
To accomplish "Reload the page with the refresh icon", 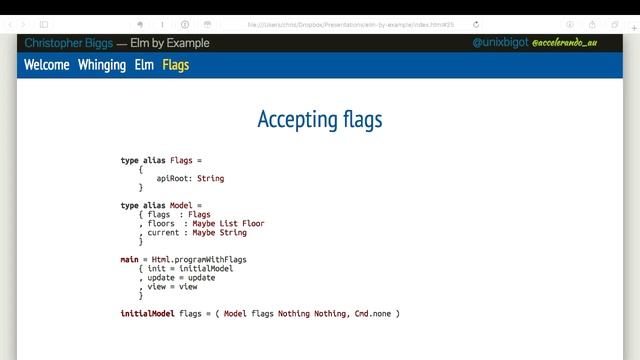I will pyautogui.click(x=476, y=25).
